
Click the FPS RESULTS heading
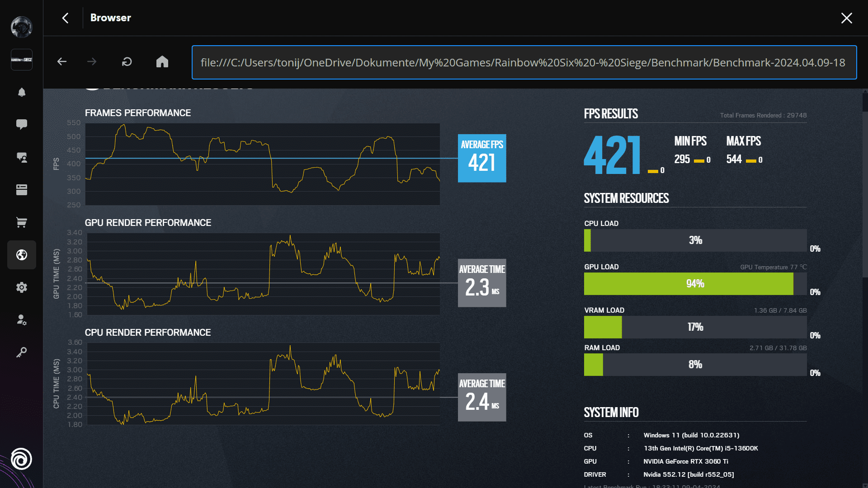click(x=611, y=114)
